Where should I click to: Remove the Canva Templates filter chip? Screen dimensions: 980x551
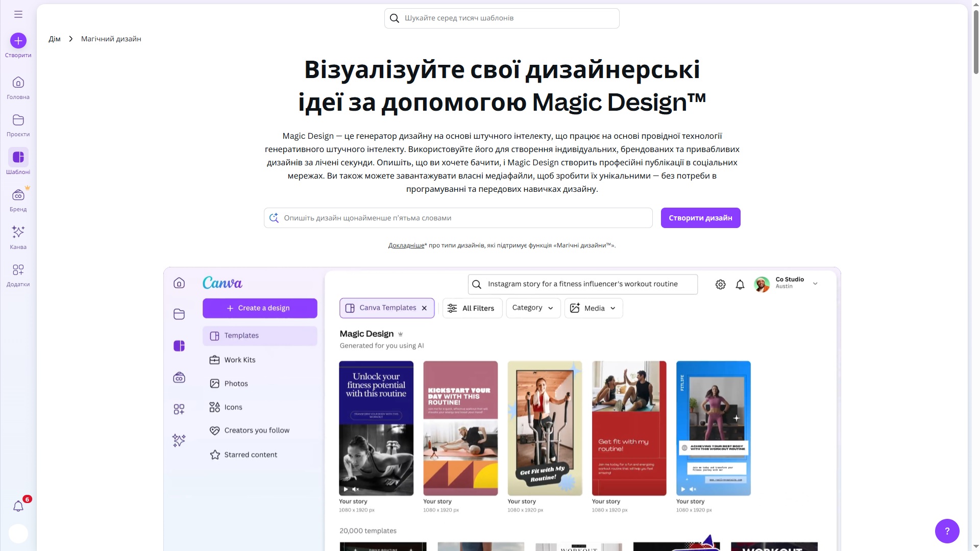coord(424,308)
